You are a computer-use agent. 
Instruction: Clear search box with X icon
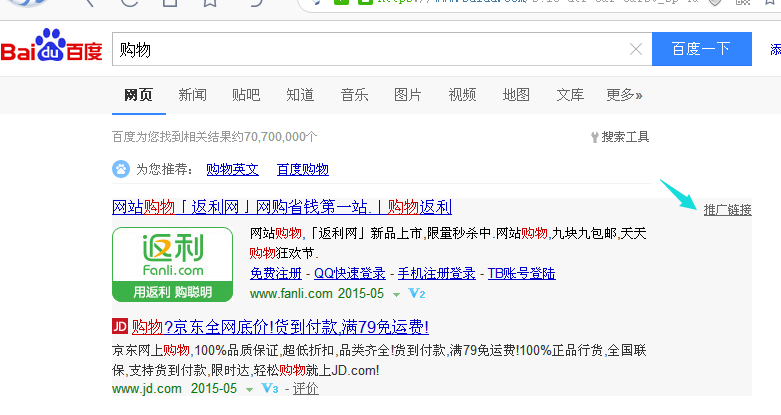[636, 49]
